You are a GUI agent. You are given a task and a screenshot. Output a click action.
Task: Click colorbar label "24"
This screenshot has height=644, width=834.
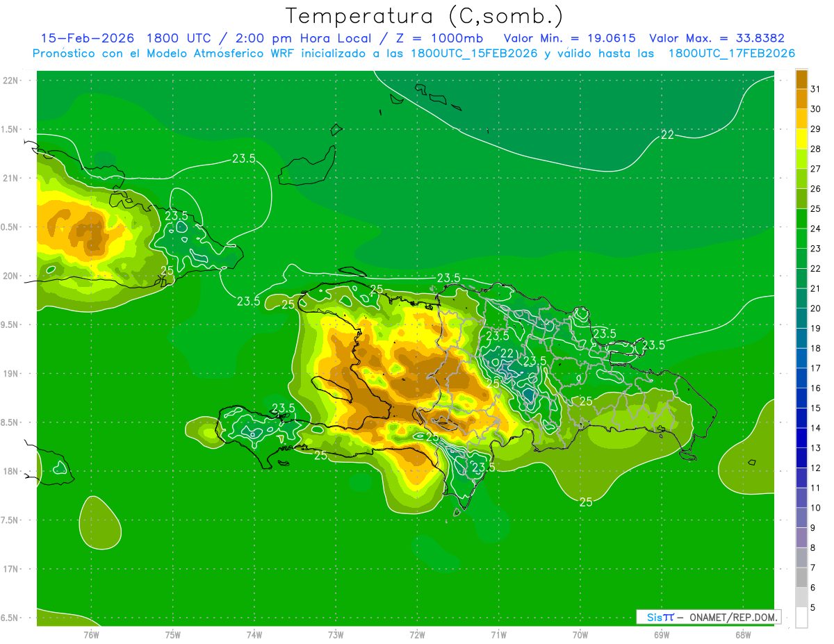(815, 228)
